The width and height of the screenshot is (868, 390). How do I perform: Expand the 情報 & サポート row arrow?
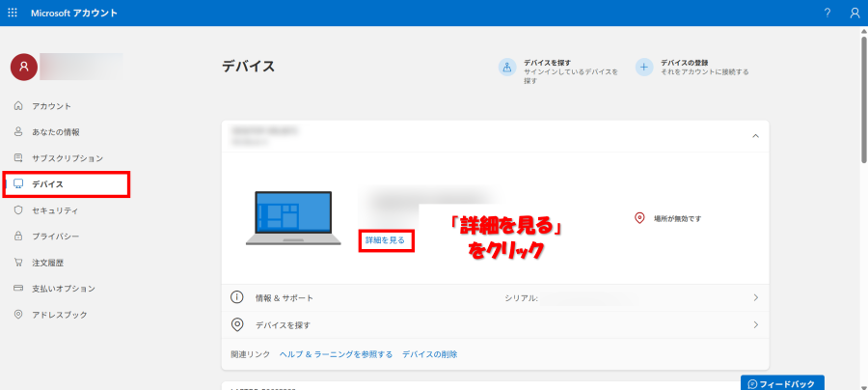coord(755,298)
